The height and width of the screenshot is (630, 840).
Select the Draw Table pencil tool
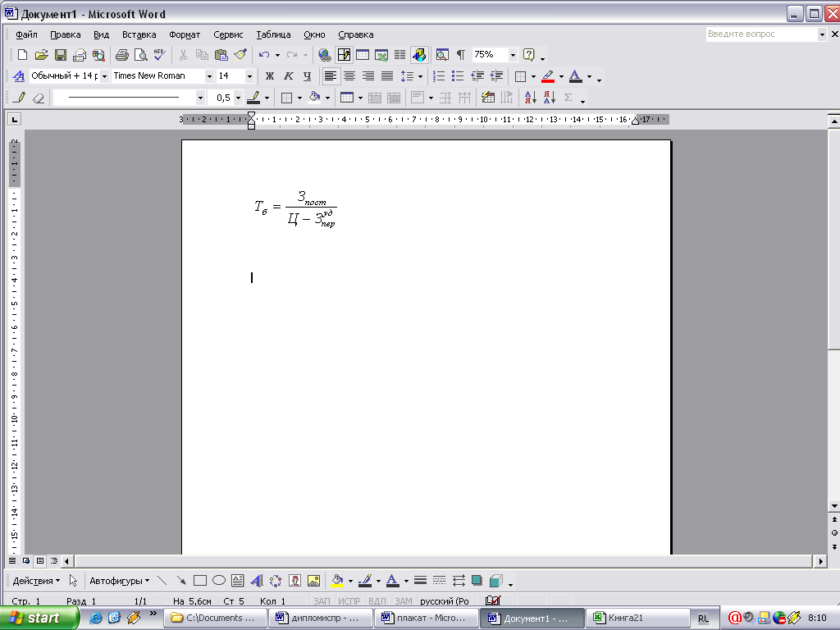click(21, 98)
